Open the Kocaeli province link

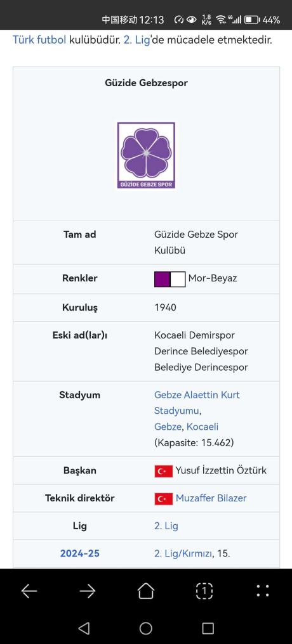(x=202, y=427)
